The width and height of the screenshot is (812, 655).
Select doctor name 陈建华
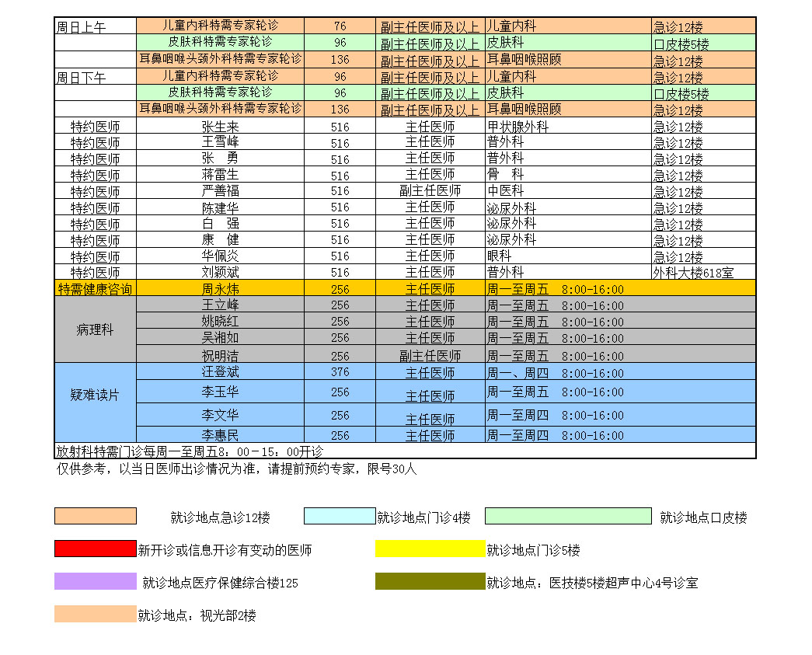[220, 207]
